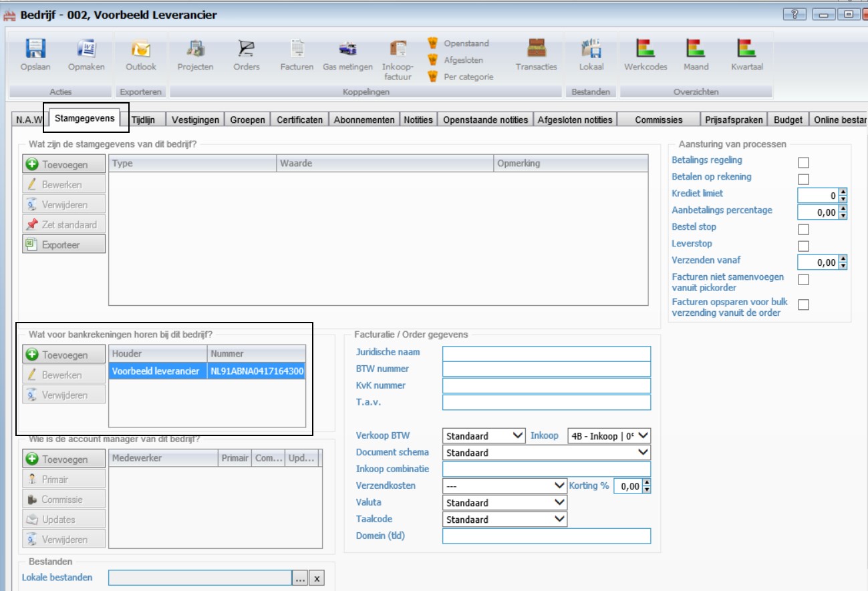The height and width of the screenshot is (591, 868).
Task: Switch to the Vestigingen tab
Action: [x=195, y=120]
